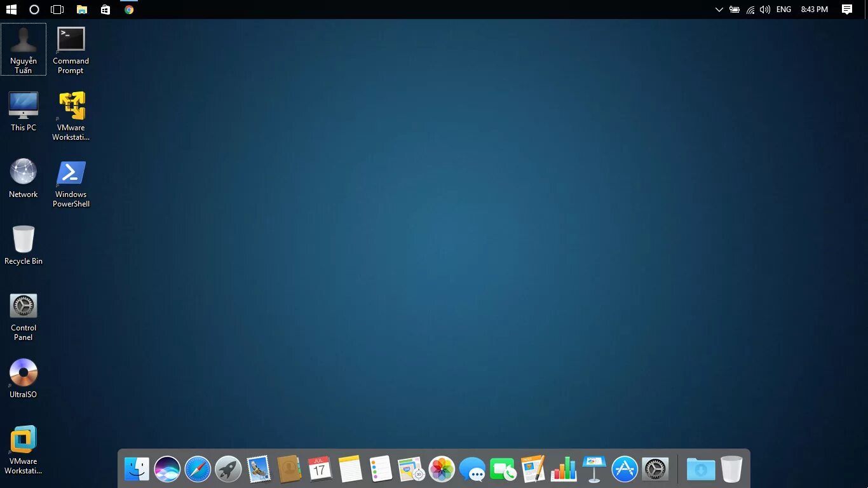Launch the Maps icon in dock
The height and width of the screenshot is (488, 868).
pos(411,469)
